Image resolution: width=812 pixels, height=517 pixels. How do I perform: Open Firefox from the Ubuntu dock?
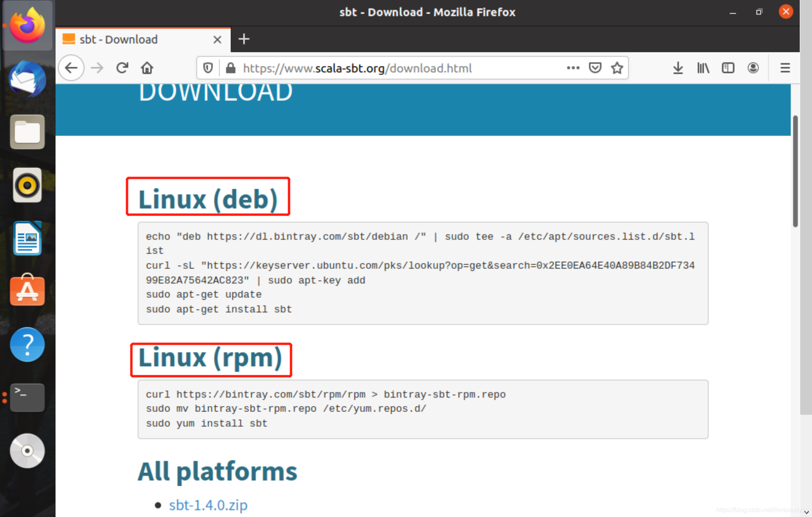27,26
